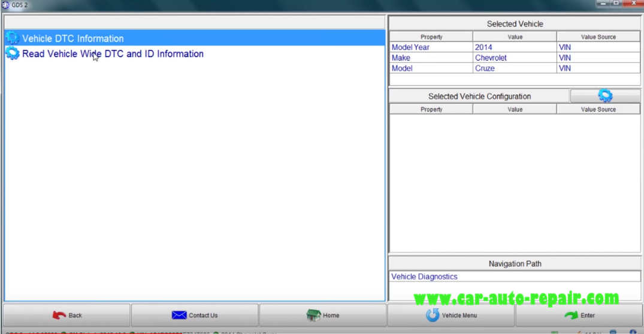Click gear icon beside Vehicle DTC Information
The image size is (644, 334).
(x=13, y=38)
